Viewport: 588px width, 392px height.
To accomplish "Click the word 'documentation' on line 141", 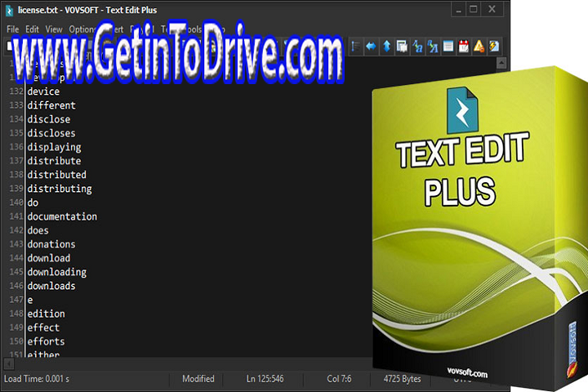I will [x=62, y=216].
